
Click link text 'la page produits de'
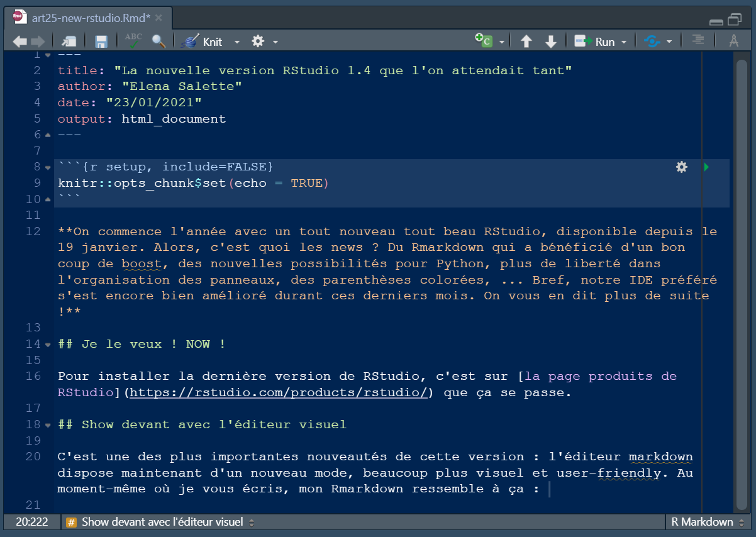[x=601, y=376]
